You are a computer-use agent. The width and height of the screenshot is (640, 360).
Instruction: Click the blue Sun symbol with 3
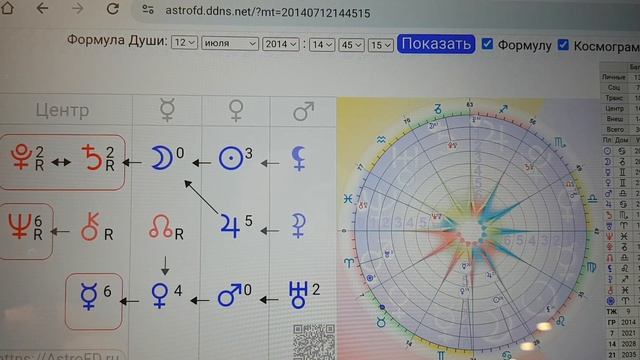[x=231, y=158]
